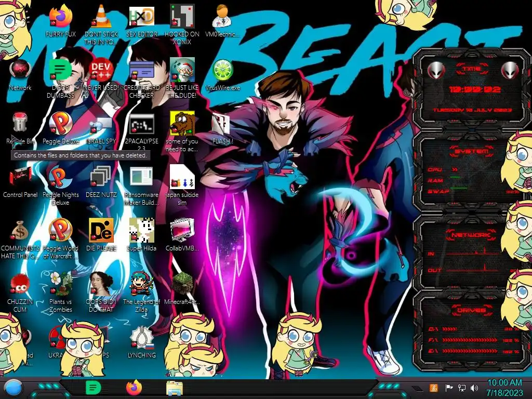
Task: Click the SYSTEM header in the gadget
Action: (x=472, y=151)
